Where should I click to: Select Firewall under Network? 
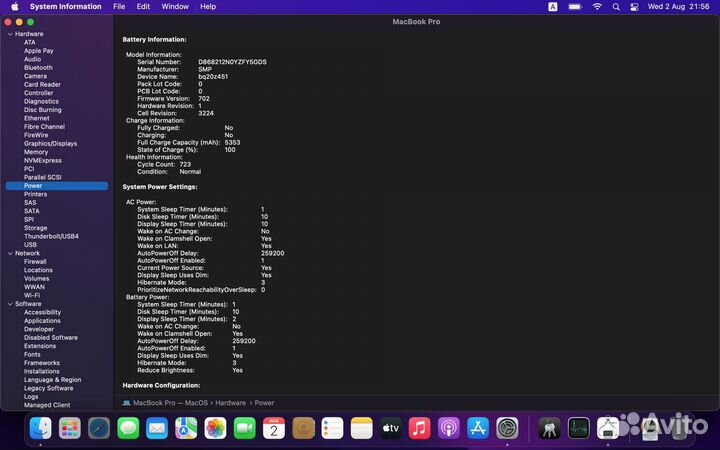pyautogui.click(x=35, y=262)
